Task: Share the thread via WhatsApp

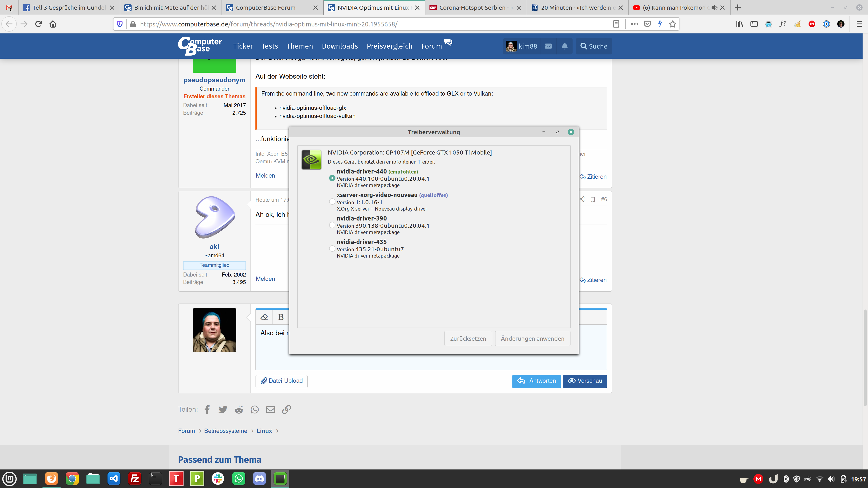Action: click(255, 410)
